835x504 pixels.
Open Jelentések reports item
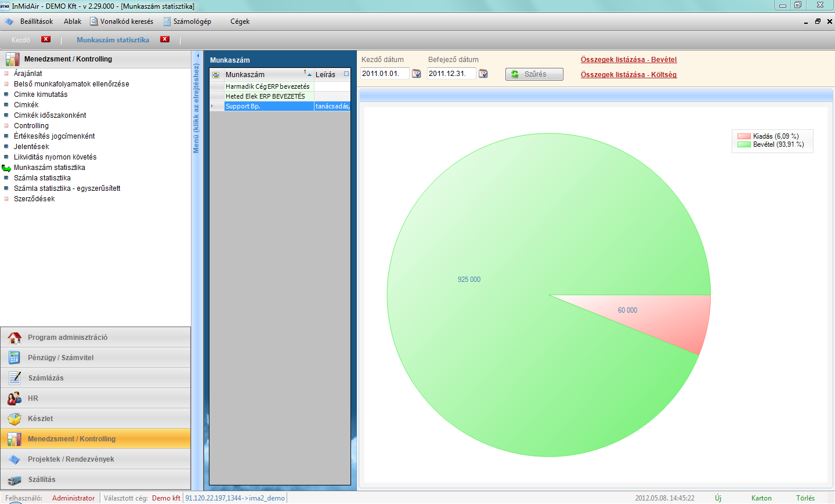click(x=31, y=147)
